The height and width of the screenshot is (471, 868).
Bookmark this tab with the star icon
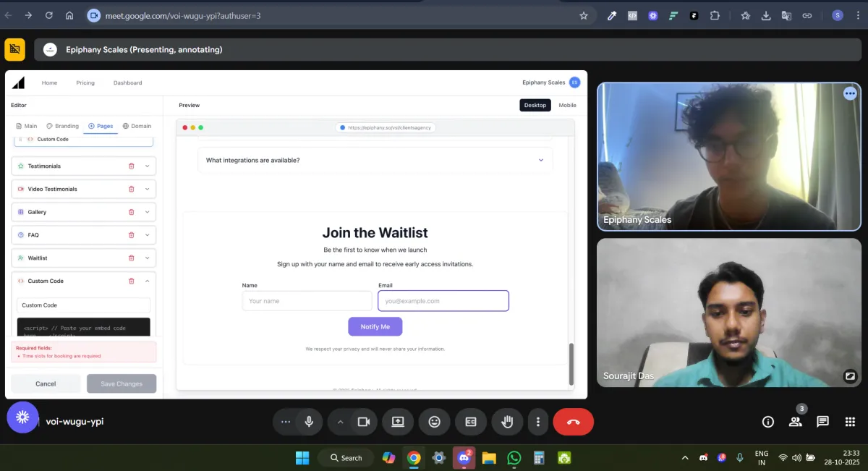click(x=584, y=15)
